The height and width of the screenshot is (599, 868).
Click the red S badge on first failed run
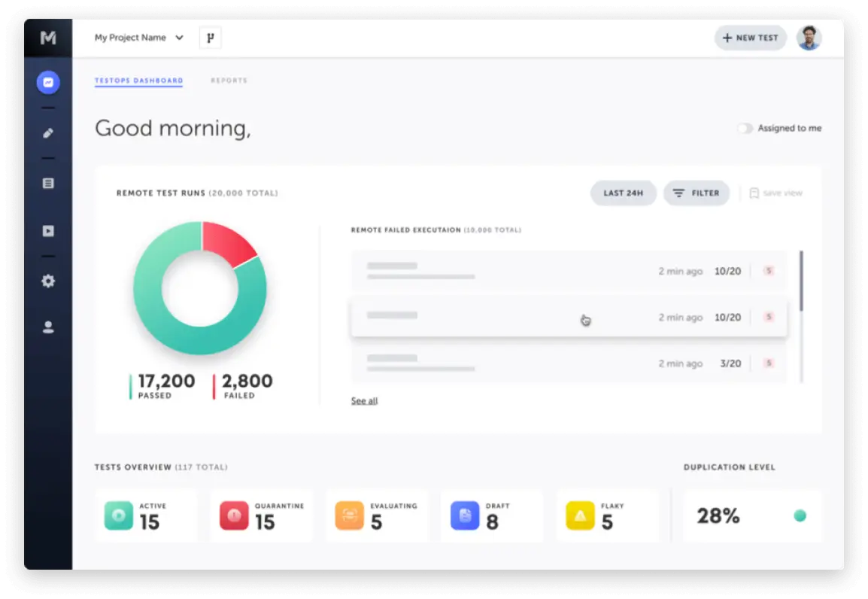tap(768, 271)
